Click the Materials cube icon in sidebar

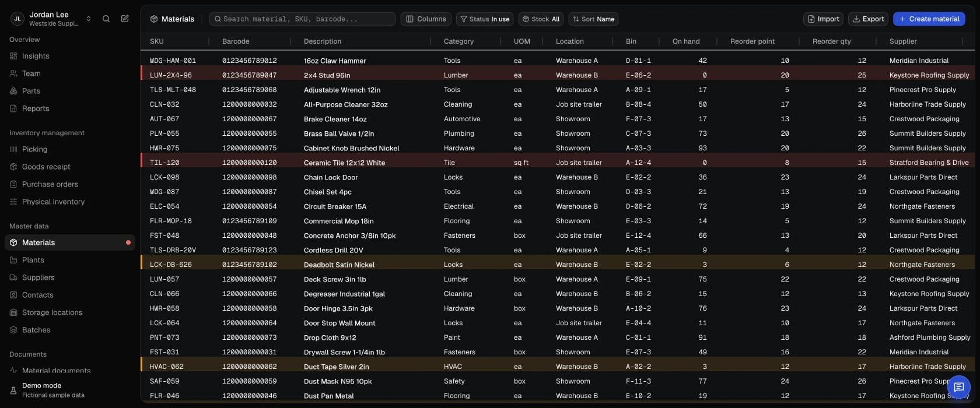pos(13,242)
